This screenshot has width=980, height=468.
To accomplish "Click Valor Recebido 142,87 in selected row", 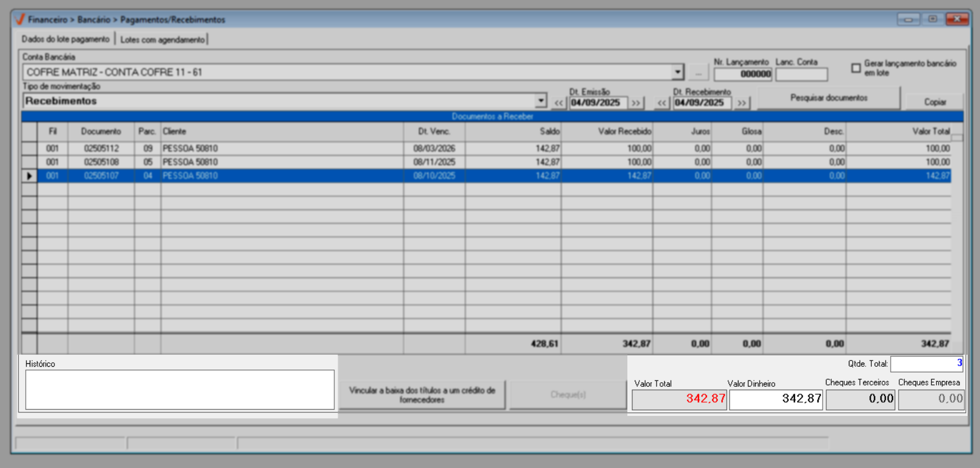I will (607, 176).
